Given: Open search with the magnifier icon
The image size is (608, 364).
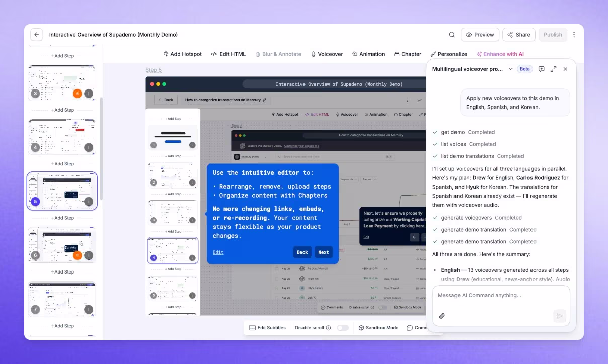Looking at the screenshot, I should point(452,35).
